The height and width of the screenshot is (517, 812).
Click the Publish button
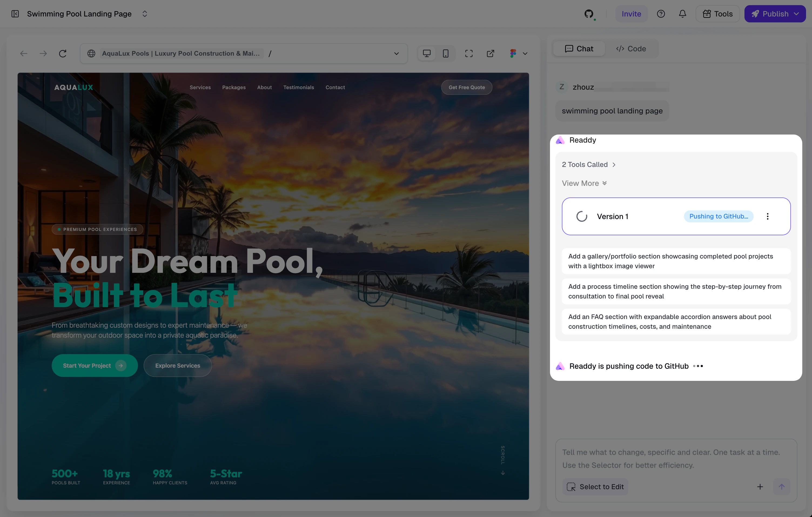(774, 14)
